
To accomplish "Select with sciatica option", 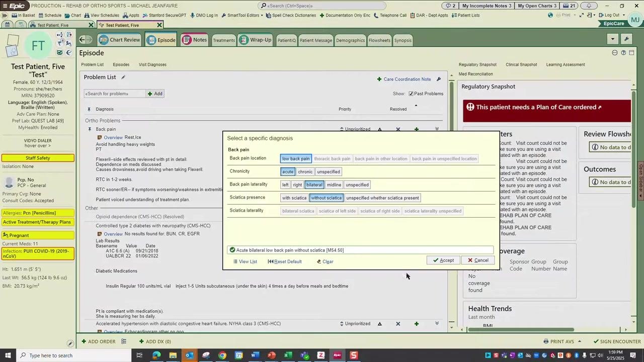I will pyautogui.click(x=294, y=198).
